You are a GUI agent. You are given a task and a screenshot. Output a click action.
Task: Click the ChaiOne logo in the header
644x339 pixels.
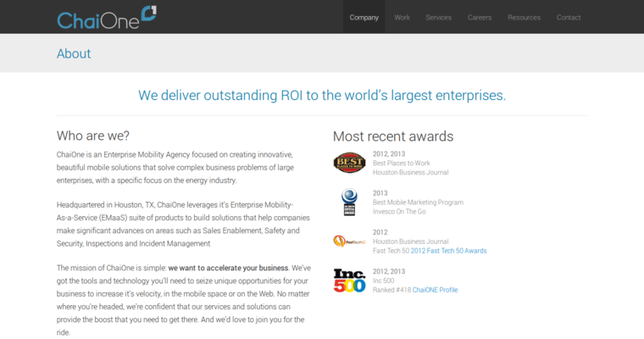(106, 17)
